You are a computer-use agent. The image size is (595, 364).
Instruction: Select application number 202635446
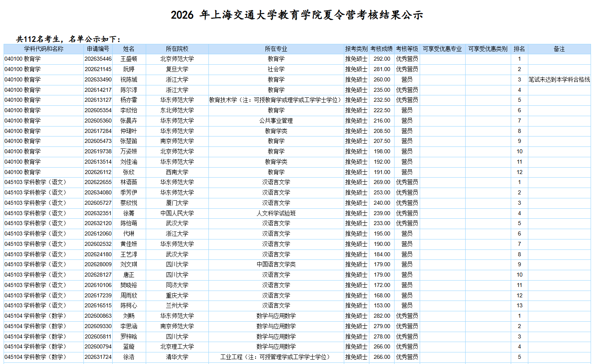(x=98, y=59)
